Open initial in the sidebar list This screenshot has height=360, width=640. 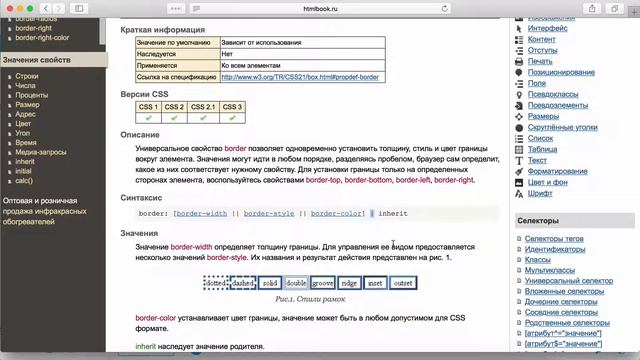(23, 171)
